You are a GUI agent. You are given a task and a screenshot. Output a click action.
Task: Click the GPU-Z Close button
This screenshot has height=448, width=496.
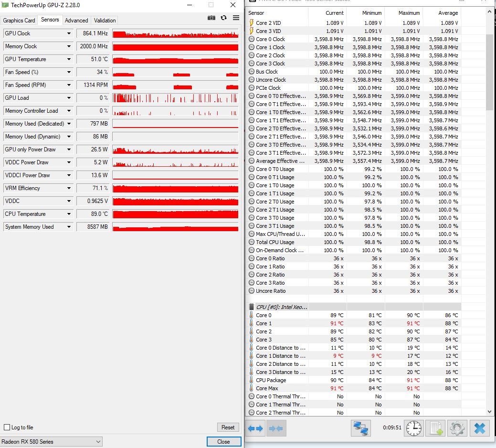coord(223,442)
